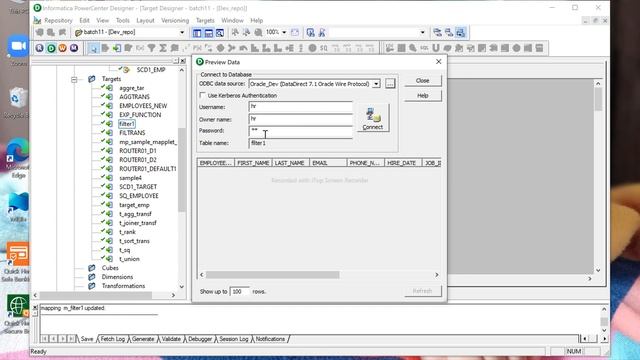Close the Navigator pane with its X
The height and width of the screenshot is (360, 640).
point(183,61)
